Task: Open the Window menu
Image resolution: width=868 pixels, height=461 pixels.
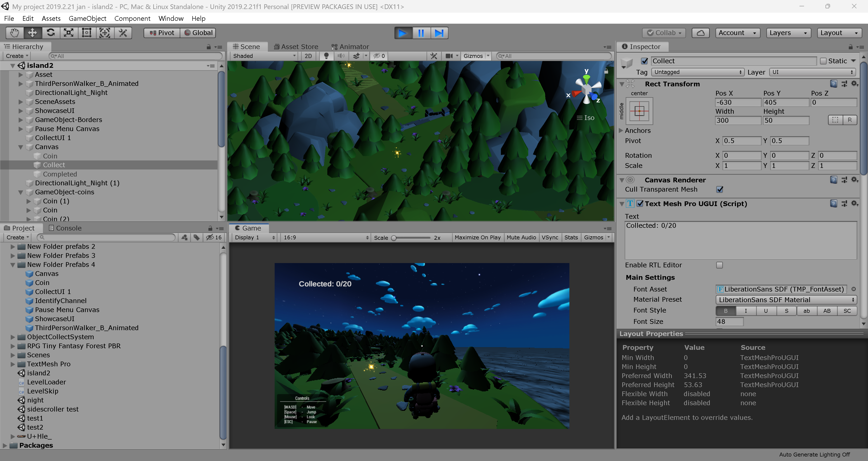Action: coord(171,18)
